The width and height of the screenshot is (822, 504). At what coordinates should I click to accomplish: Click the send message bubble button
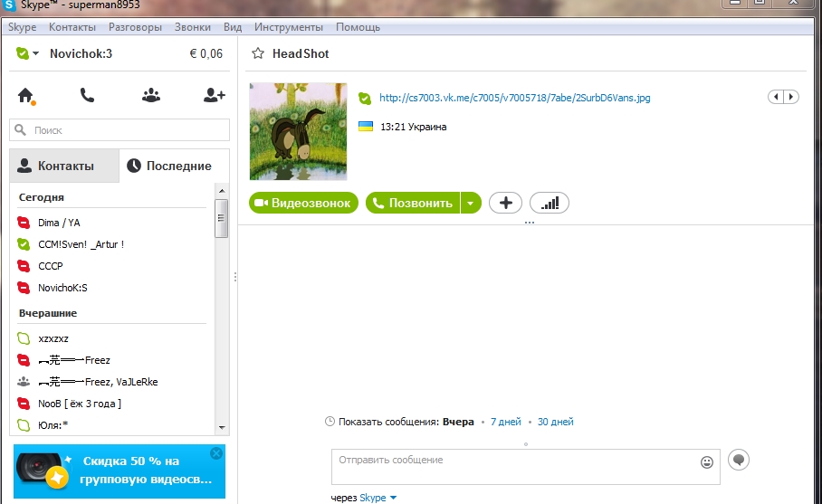739,460
